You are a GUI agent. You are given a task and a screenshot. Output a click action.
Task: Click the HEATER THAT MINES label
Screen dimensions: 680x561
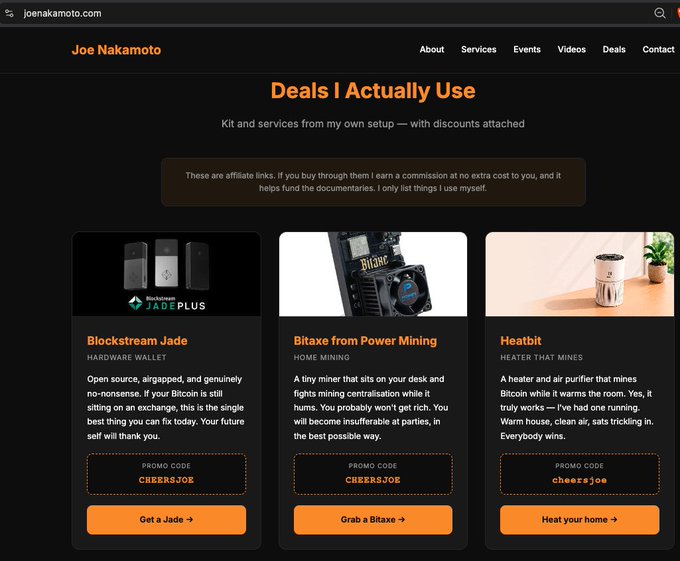click(541, 357)
